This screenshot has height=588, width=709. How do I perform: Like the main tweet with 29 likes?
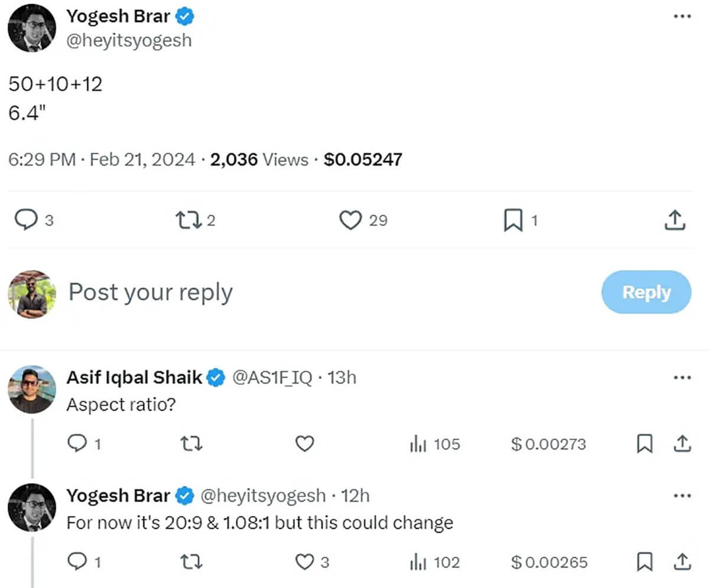pyautogui.click(x=350, y=220)
